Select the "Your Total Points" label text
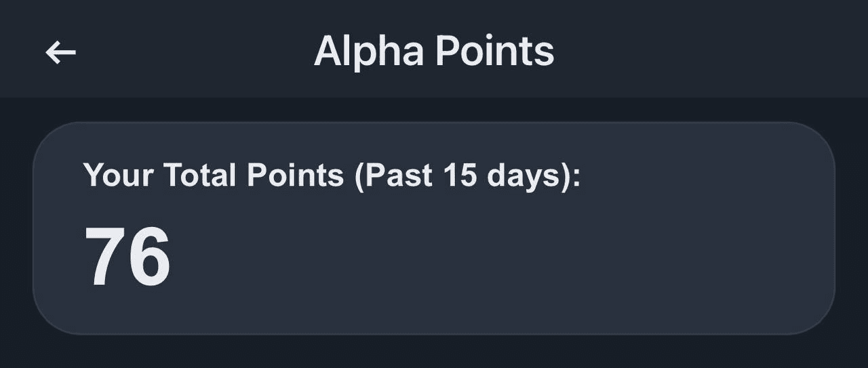The height and width of the screenshot is (368, 868). coord(214,176)
